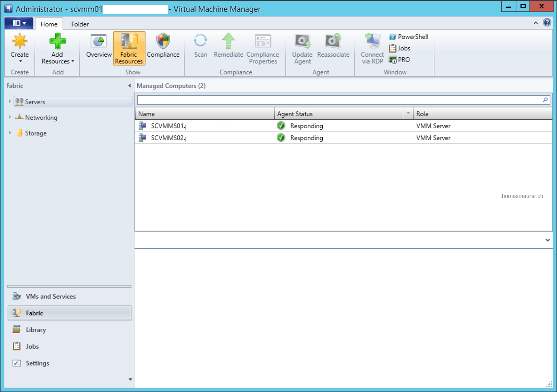557x392 pixels.
Task: Click Connect via RDP icon
Action: 372,41
